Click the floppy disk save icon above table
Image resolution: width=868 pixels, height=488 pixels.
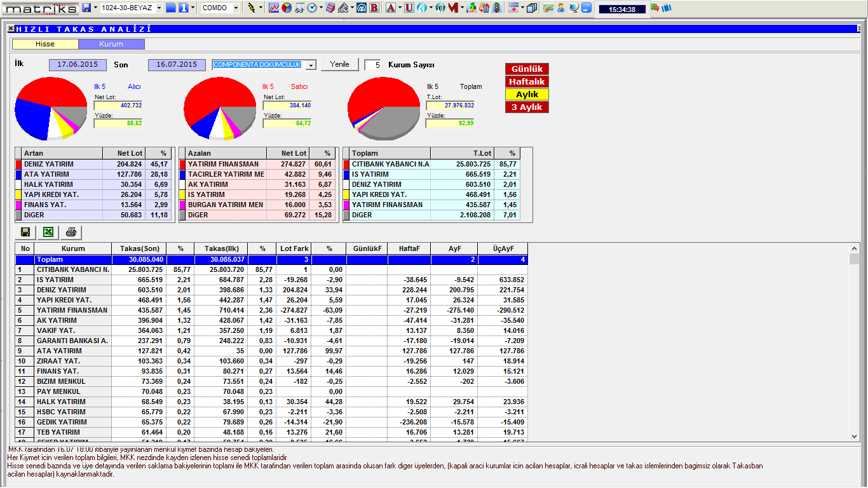(x=25, y=232)
